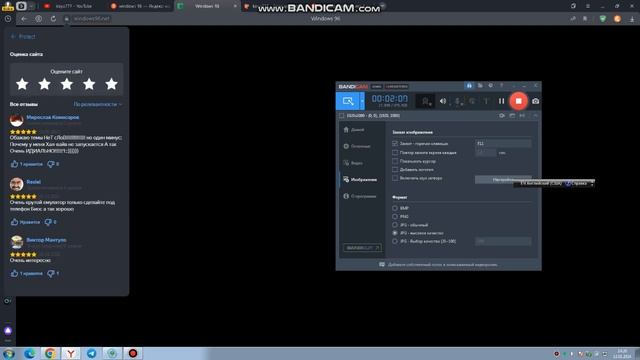
Task: Like Виктор Мантуло's review
Action: pyautogui.click(x=27, y=273)
